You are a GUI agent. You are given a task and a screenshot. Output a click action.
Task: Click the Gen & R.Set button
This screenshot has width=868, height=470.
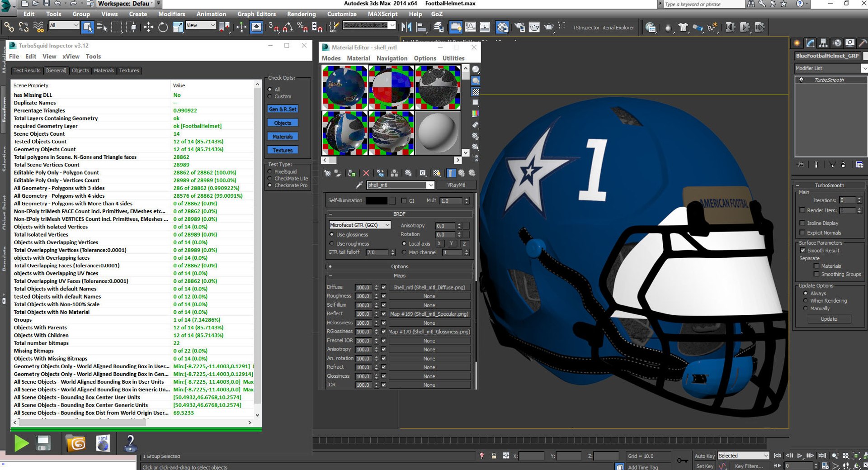point(283,109)
